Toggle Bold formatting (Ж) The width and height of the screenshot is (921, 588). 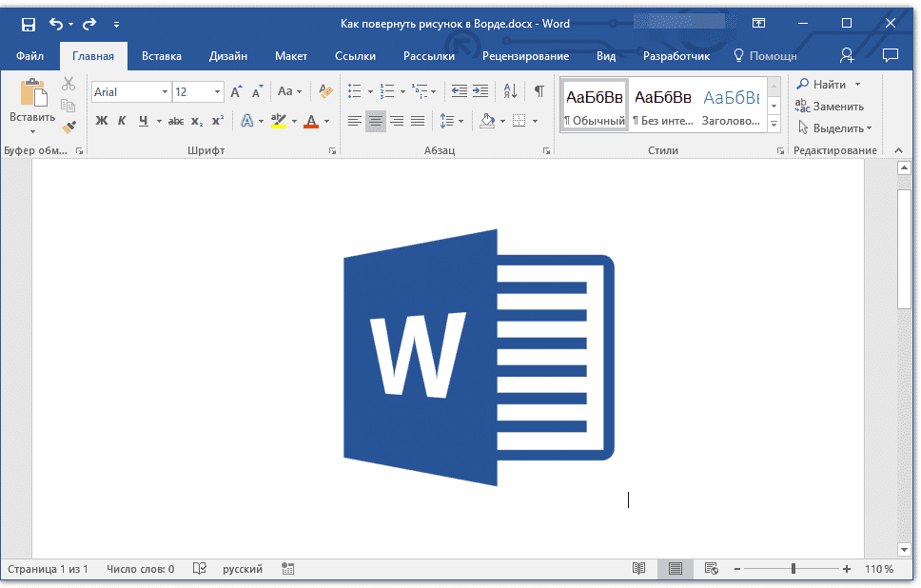pos(102,121)
